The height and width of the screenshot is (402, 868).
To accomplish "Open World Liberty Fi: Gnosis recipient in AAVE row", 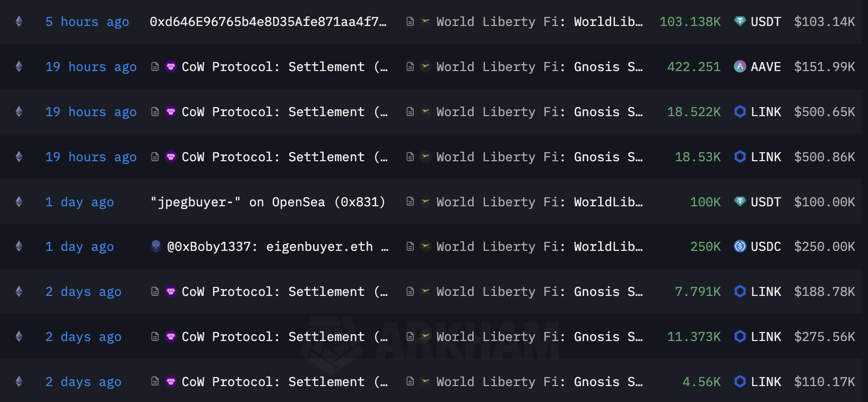I will (x=539, y=67).
